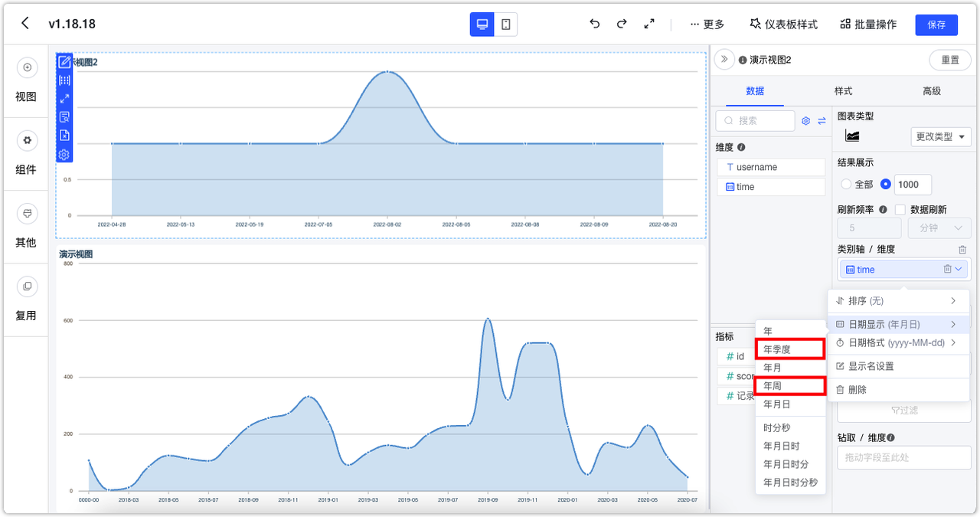
Task: Open the 复用 reuse sidebar icon
Action: point(27,286)
